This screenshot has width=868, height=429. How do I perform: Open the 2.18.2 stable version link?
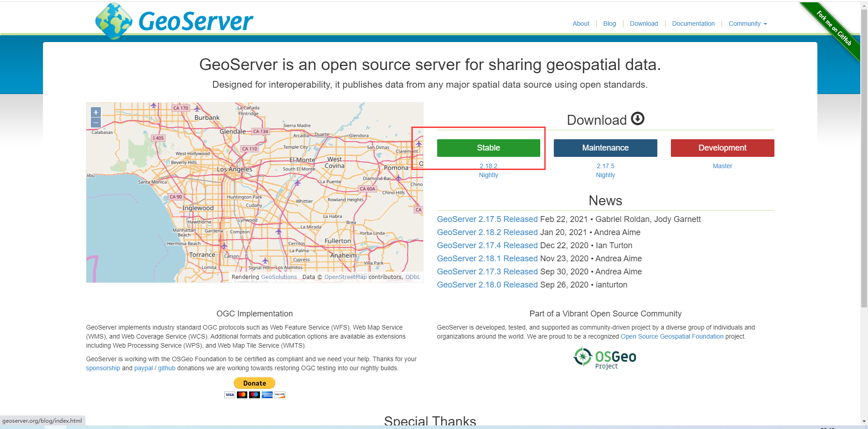[x=488, y=166]
